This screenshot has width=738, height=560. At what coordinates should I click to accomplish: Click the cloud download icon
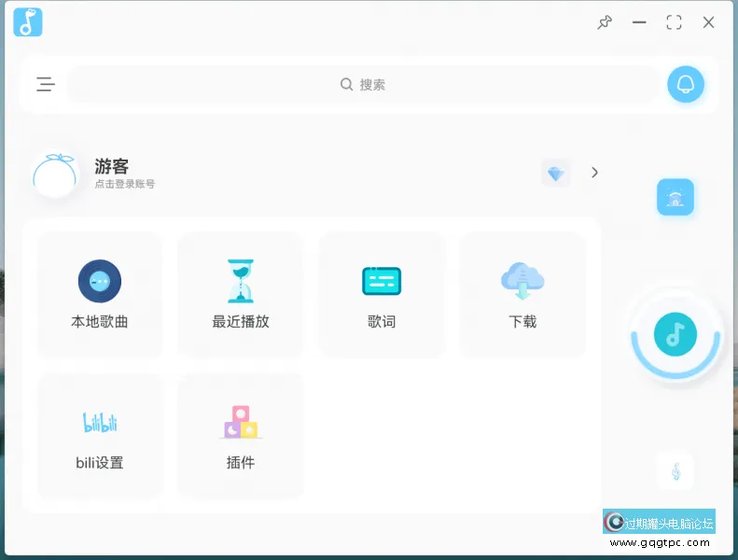(522, 281)
